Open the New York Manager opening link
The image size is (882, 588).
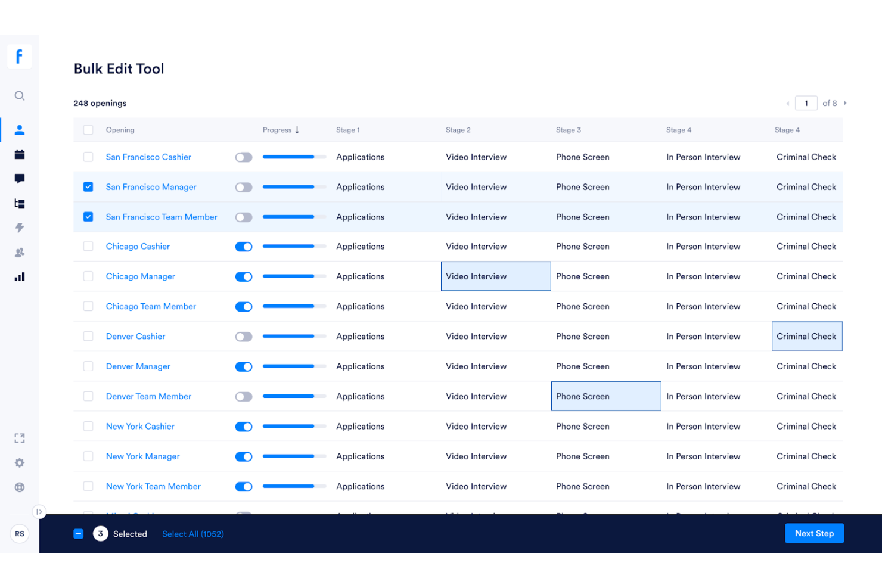143,456
